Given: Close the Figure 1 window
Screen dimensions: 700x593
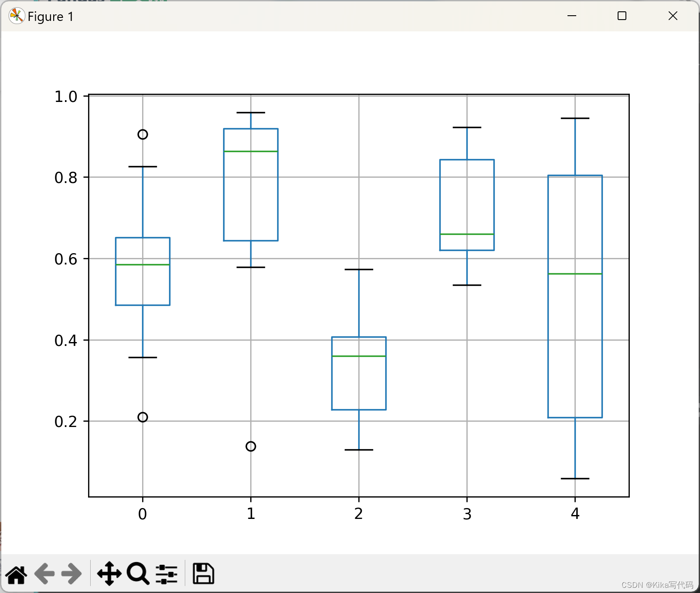Looking at the screenshot, I should point(673,16).
